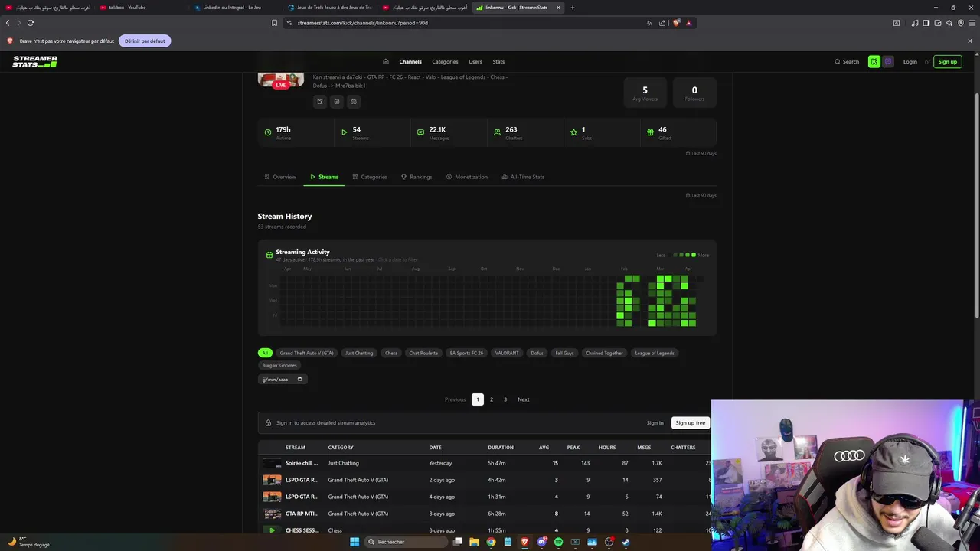
Task: Open File Explorer from taskbar
Action: pyautogui.click(x=474, y=542)
